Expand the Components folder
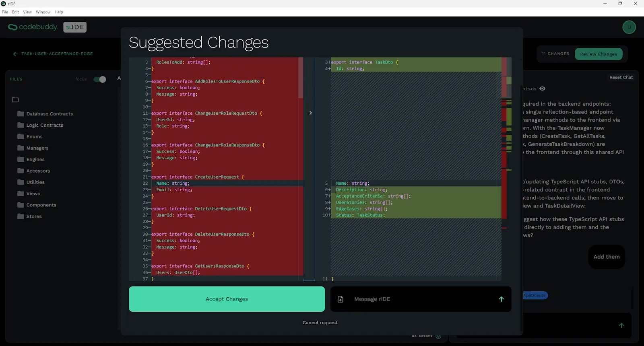 [37, 205]
